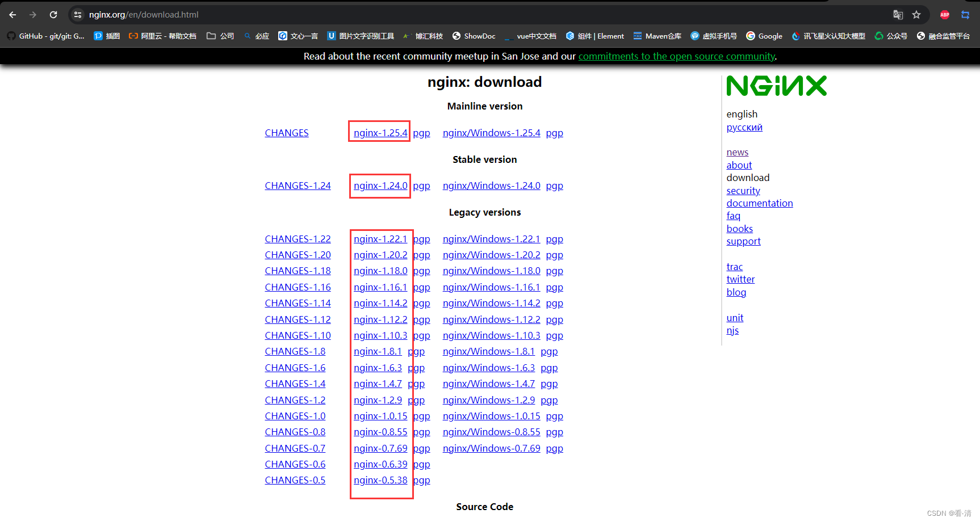Open the 插图 bookmark

107,36
